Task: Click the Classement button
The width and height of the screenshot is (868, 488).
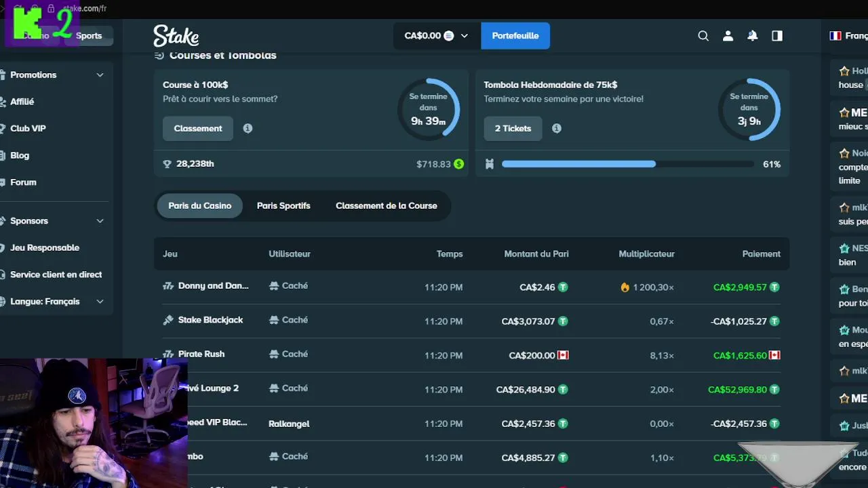Action: coord(198,128)
